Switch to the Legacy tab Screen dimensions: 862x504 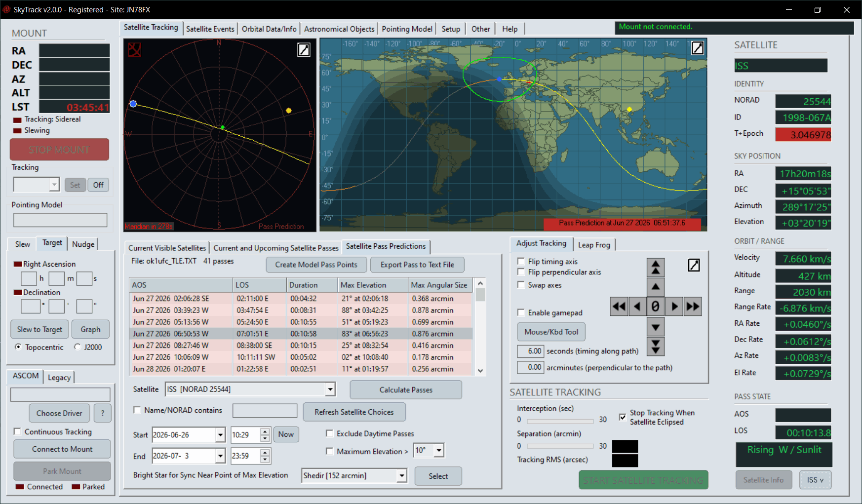59,378
